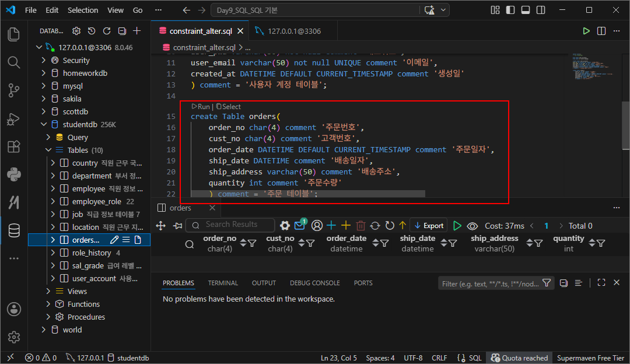This screenshot has height=364, width=630.
Task: Maximize the bottom panel size
Action: pyautogui.click(x=601, y=282)
